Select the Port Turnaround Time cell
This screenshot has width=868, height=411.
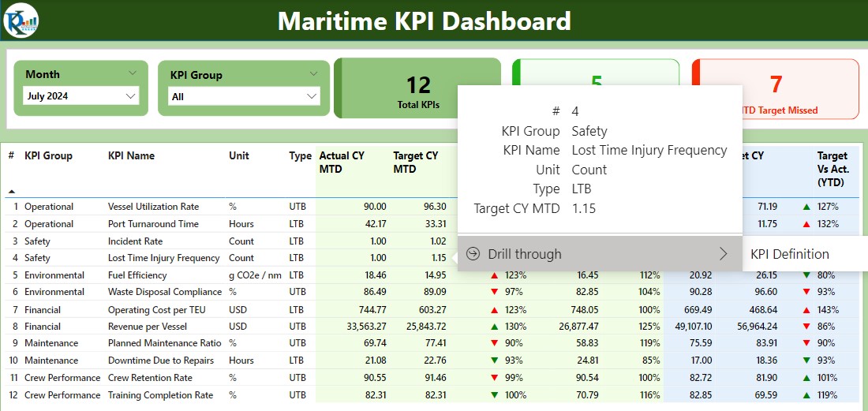tap(153, 224)
